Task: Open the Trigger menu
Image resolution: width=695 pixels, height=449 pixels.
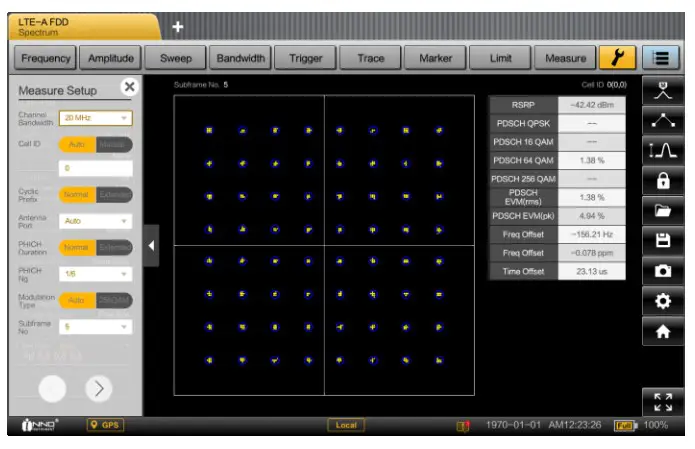Action: point(305,58)
